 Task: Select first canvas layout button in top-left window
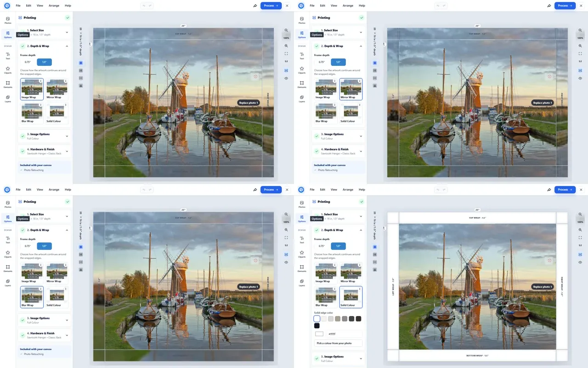pyautogui.click(x=80, y=63)
